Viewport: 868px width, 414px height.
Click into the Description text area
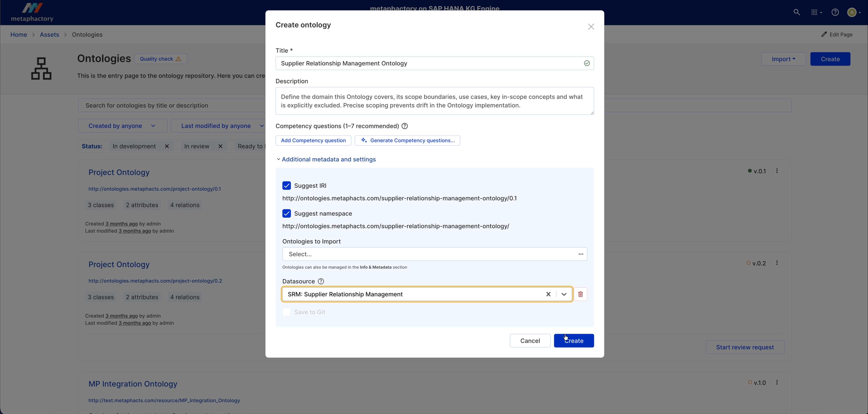[434, 101]
